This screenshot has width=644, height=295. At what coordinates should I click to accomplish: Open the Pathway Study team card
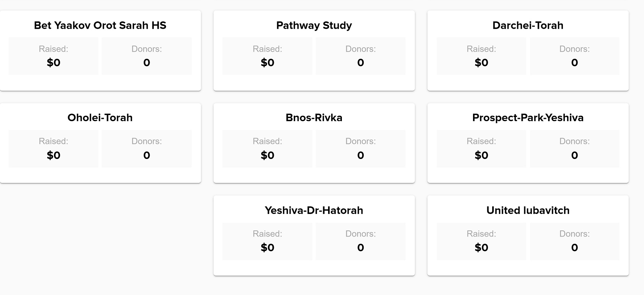314,26
